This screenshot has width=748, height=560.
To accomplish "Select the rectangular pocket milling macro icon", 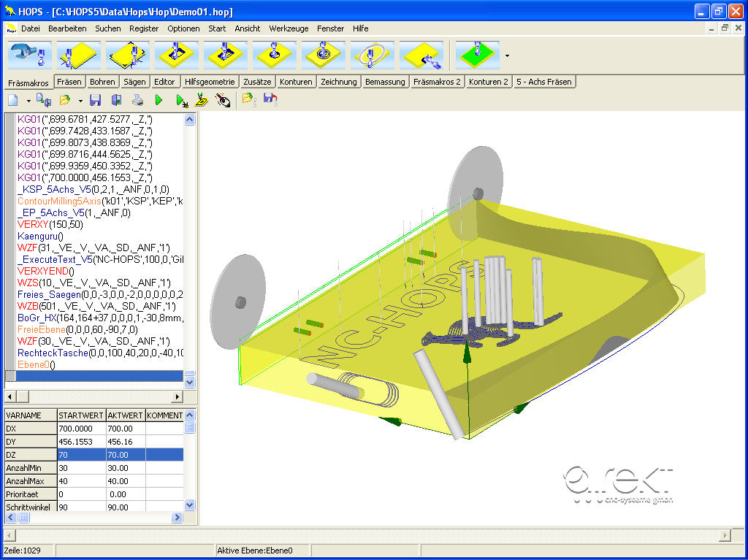I will (x=177, y=55).
